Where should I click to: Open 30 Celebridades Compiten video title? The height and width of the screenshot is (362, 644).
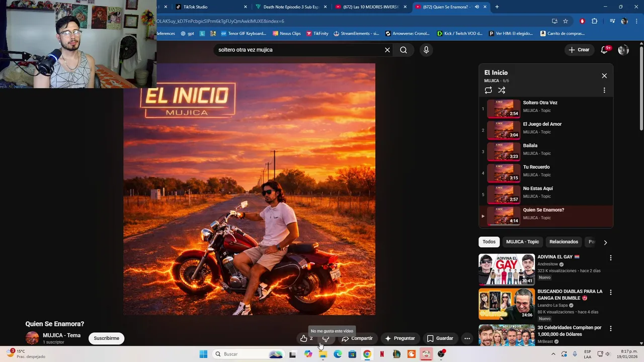coord(569,331)
